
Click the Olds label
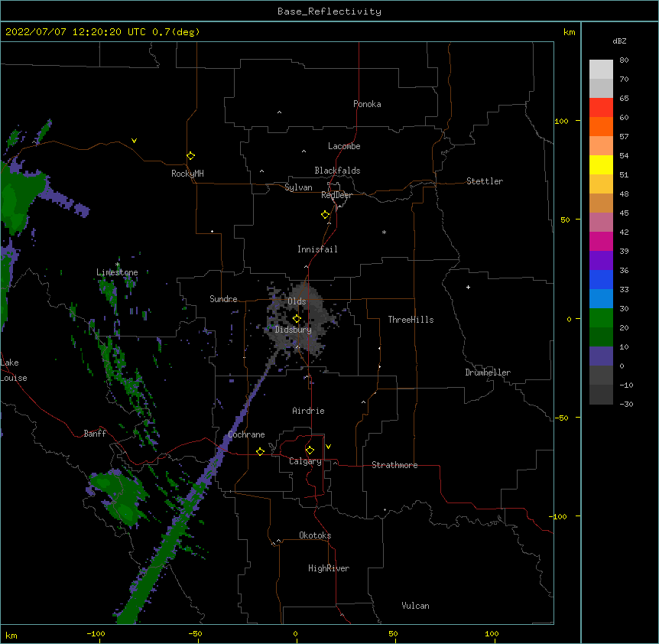(x=297, y=301)
